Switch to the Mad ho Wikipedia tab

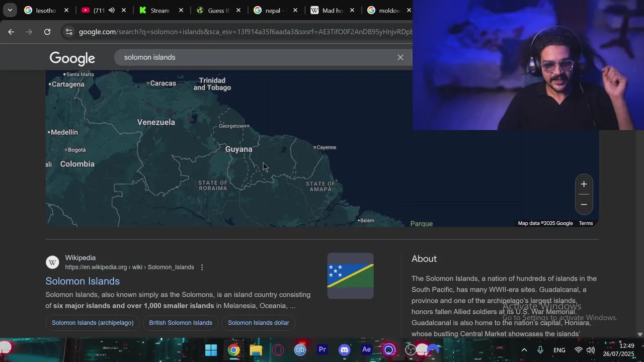click(327, 10)
